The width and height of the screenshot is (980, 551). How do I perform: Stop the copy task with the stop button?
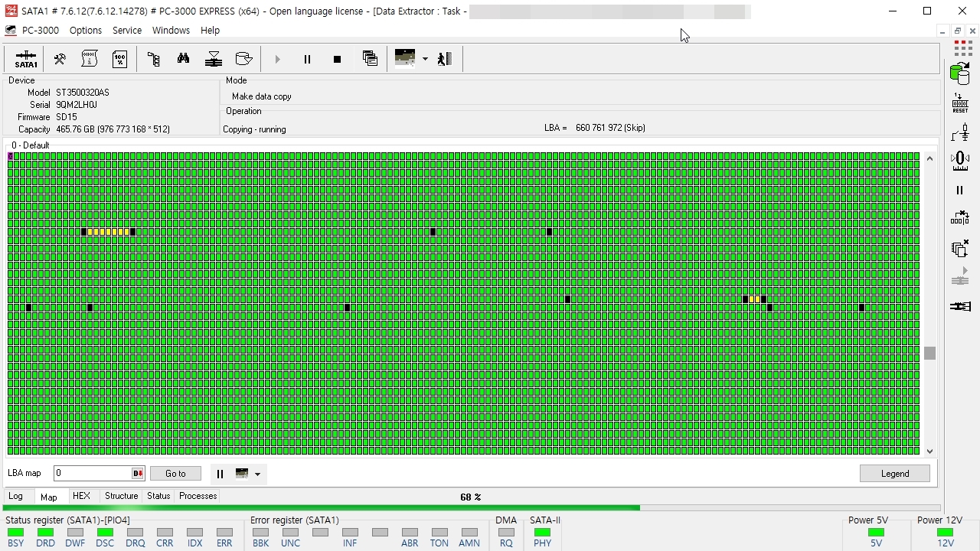[x=337, y=59]
